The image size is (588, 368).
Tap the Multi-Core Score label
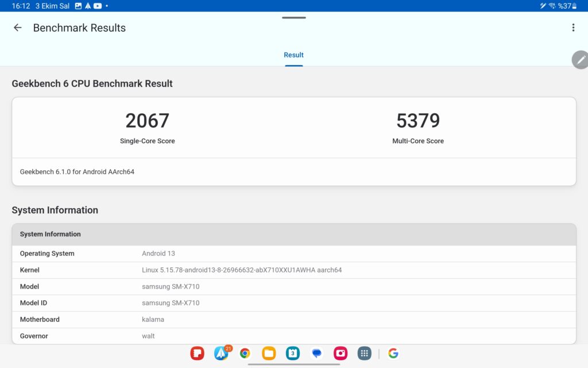coord(418,141)
